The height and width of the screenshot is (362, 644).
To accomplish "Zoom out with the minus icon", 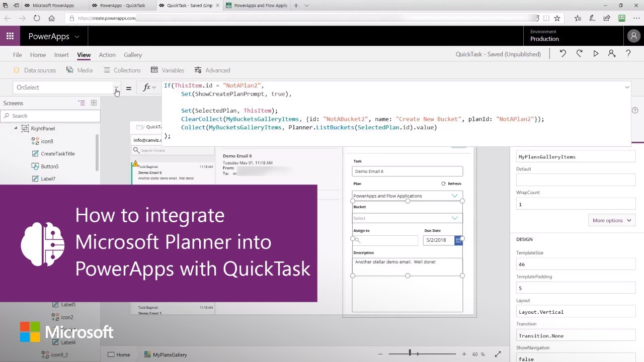I will (x=380, y=354).
